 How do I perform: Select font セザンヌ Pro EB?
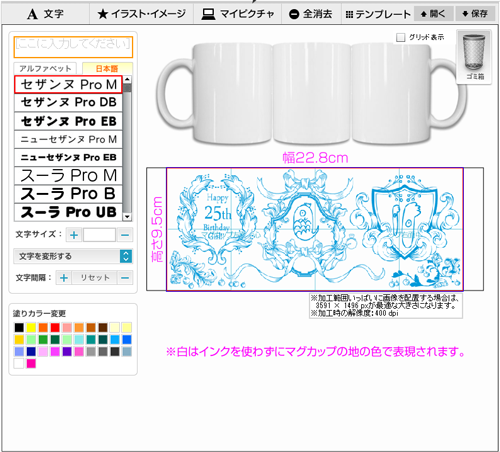click(x=68, y=121)
